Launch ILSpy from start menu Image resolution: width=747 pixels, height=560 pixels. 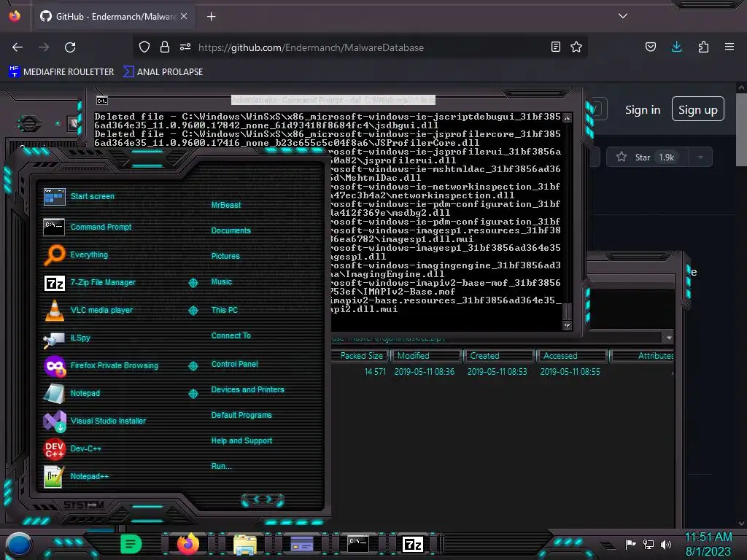tap(67, 338)
